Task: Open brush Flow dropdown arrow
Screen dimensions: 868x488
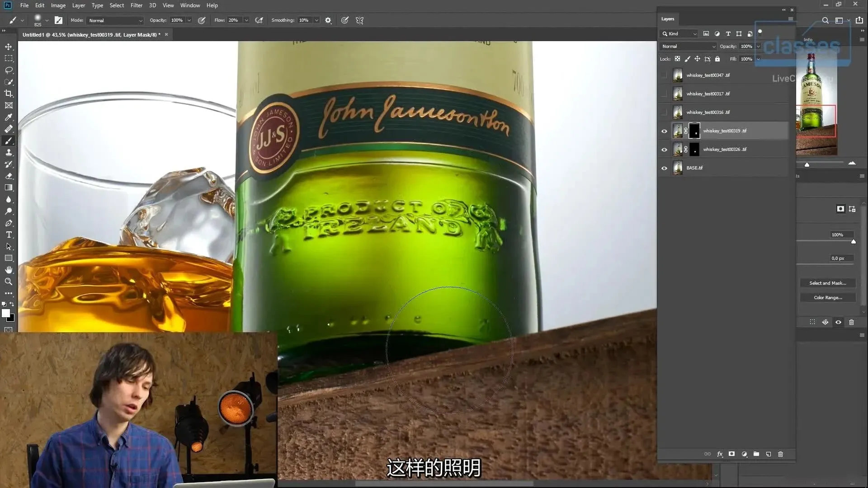Action: [x=246, y=20]
